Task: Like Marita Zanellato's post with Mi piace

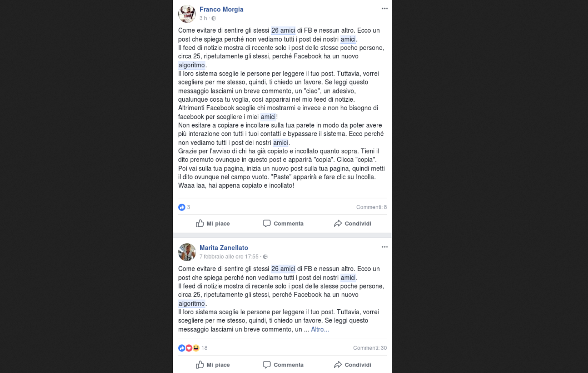Action: tap(213, 365)
